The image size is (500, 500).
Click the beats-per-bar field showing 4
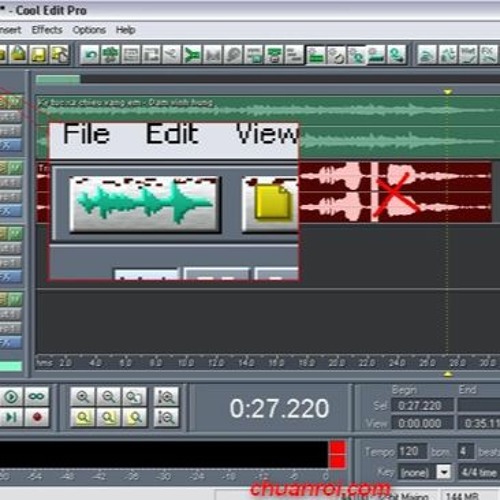coord(466,452)
